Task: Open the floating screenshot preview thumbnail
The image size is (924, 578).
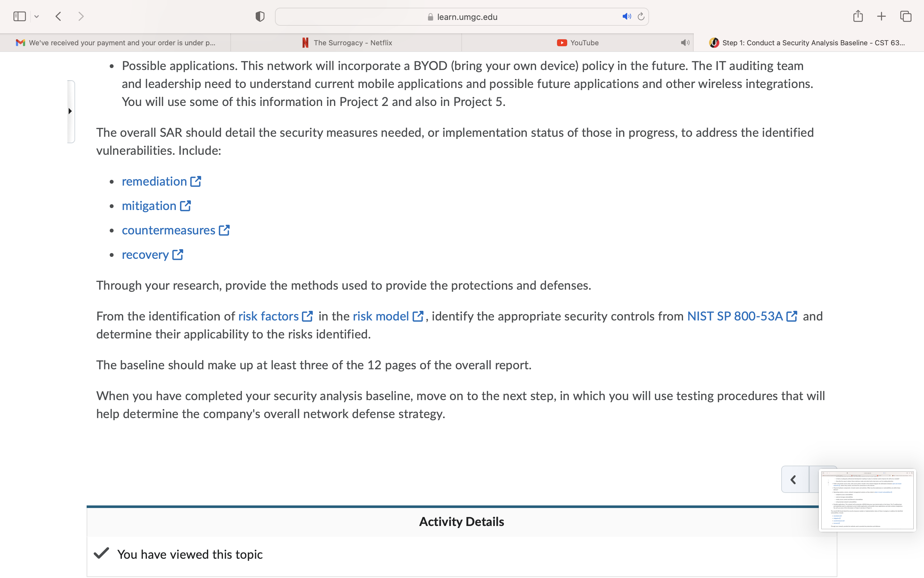Action: [867, 500]
